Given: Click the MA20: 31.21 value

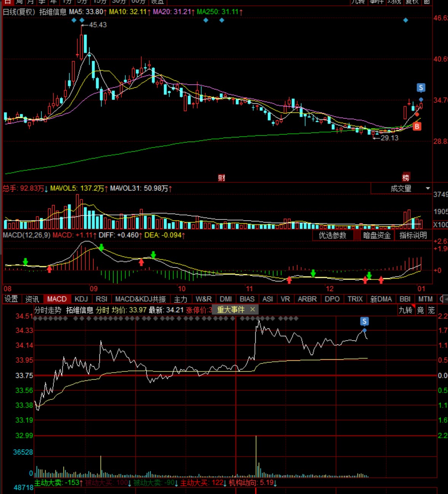Looking at the screenshot, I should click(174, 12).
